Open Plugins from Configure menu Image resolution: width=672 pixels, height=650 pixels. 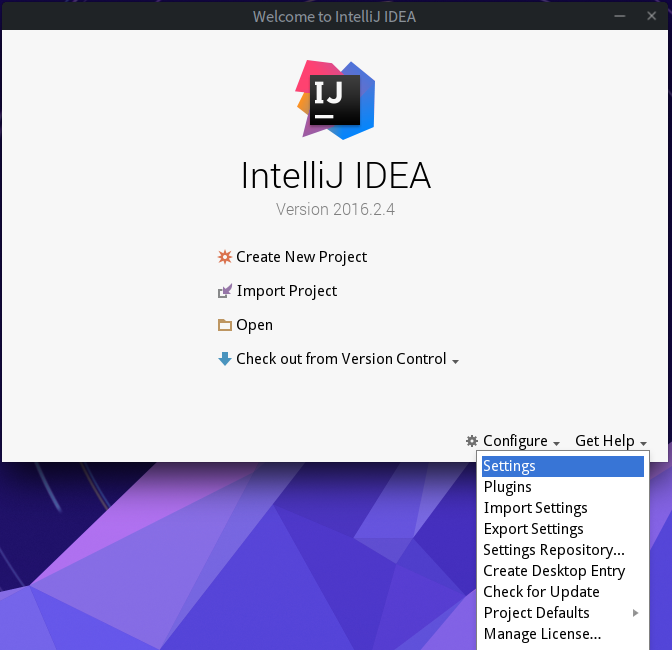563,487
